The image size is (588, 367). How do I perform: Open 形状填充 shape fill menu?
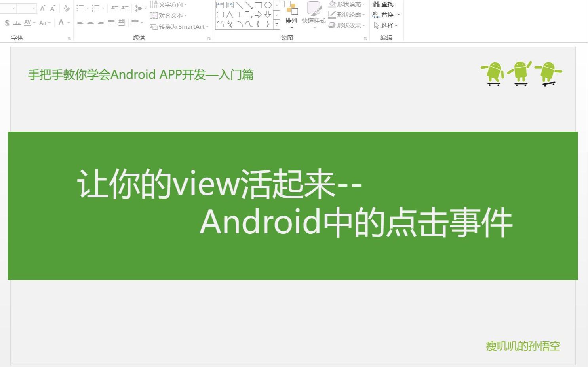click(x=347, y=4)
